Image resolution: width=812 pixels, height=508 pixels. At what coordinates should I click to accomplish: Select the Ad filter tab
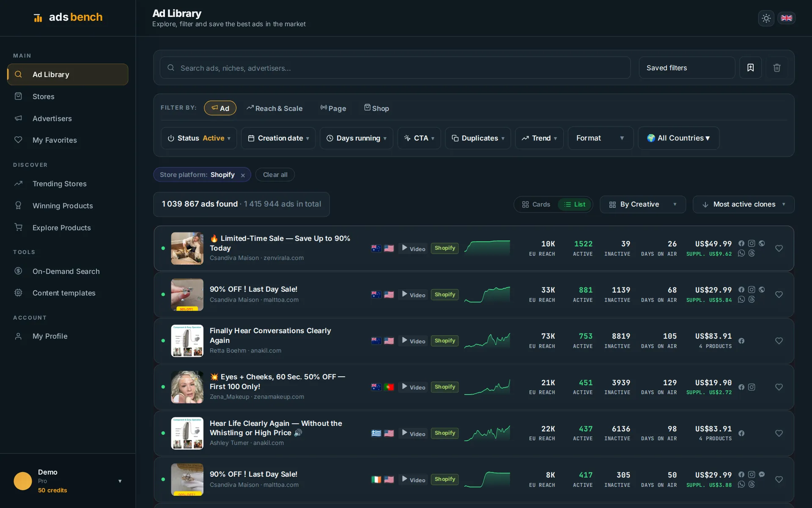(x=220, y=108)
